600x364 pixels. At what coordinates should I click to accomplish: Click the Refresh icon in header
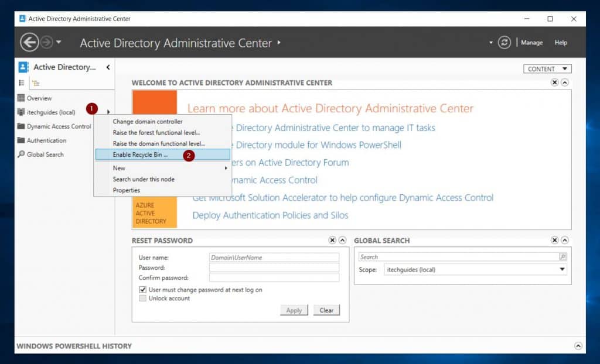point(504,43)
